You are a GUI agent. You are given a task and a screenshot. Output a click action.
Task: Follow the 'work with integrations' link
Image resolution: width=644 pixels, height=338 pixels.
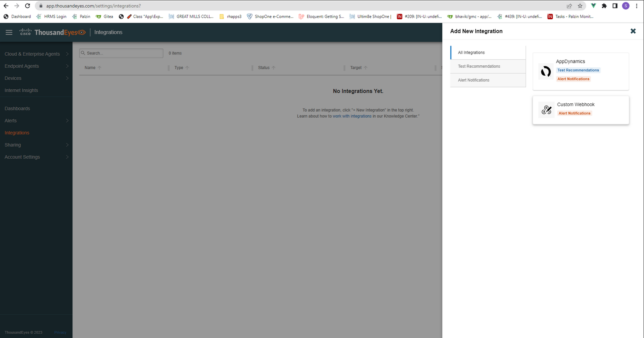coord(352,116)
